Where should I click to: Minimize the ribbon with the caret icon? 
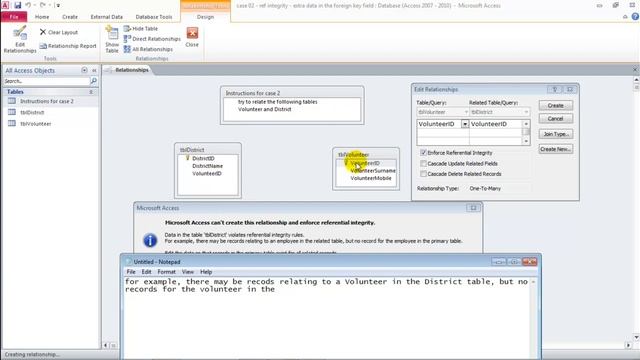pyautogui.click(x=625, y=17)
